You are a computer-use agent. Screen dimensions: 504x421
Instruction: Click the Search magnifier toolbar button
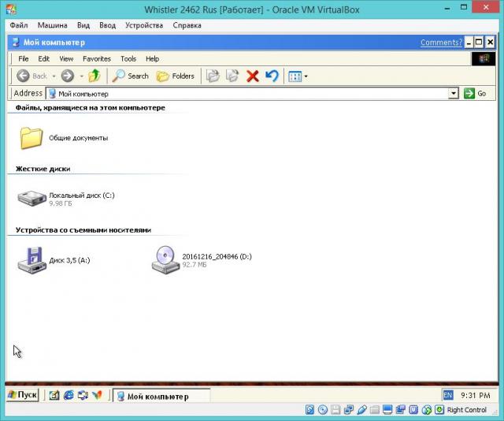[131, 76]
